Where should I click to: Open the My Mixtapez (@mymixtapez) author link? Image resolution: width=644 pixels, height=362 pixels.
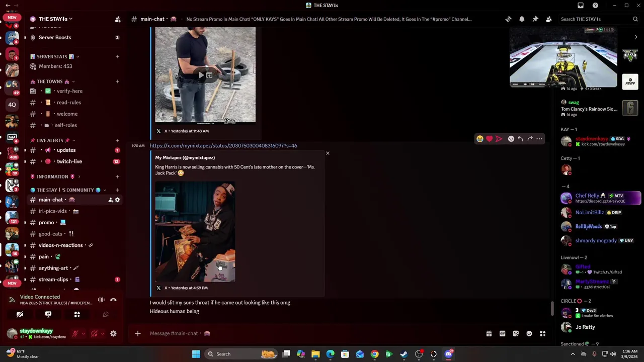tap(185, 158)
